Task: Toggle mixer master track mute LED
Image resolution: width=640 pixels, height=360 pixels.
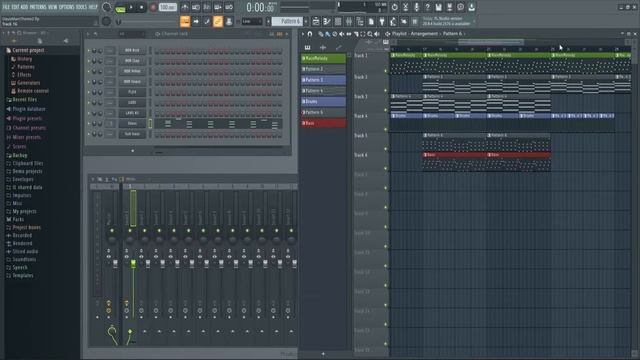Action: tap(112, 231)
